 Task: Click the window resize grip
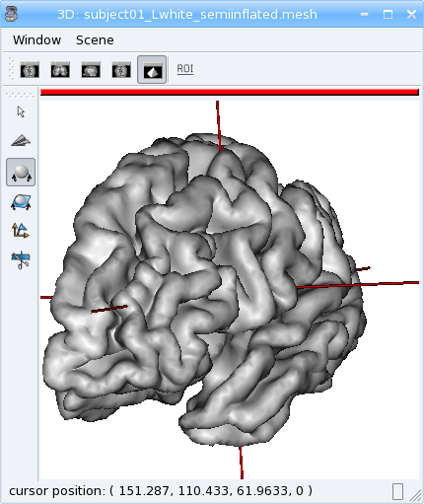(x=416, y=496)
